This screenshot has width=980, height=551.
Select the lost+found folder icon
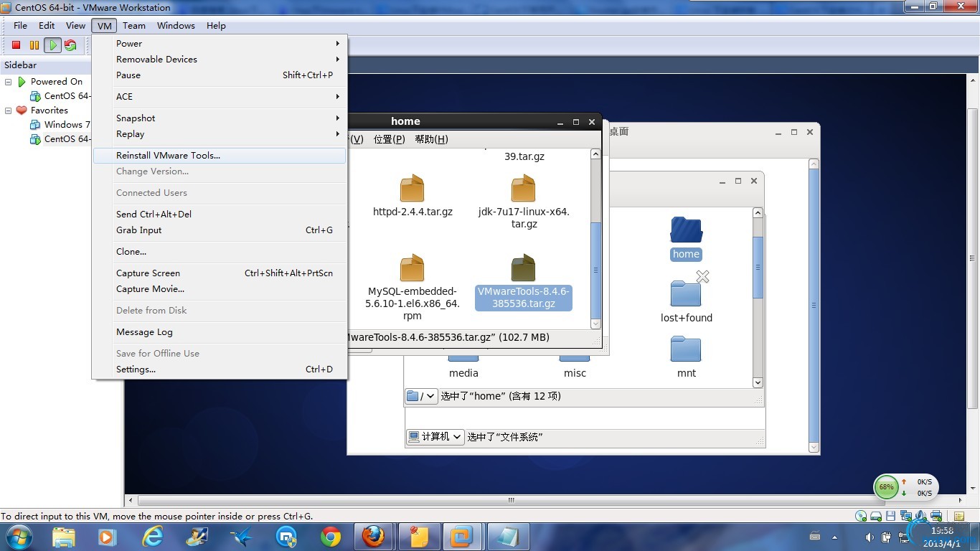(686, 293)
